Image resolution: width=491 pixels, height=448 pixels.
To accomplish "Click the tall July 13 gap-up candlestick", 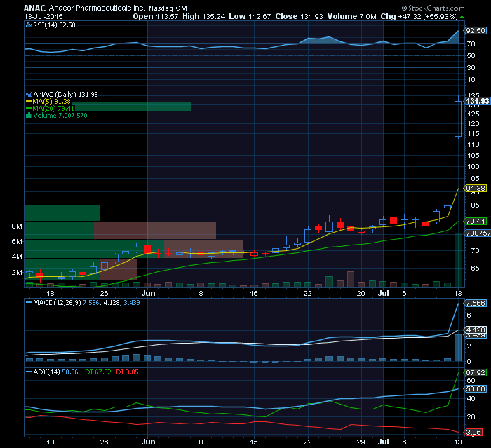I will (x=458, y=118).
